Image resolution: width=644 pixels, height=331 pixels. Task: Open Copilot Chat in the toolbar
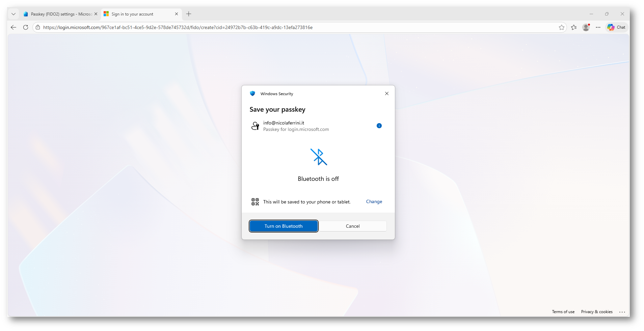click(x=616, y=27)
